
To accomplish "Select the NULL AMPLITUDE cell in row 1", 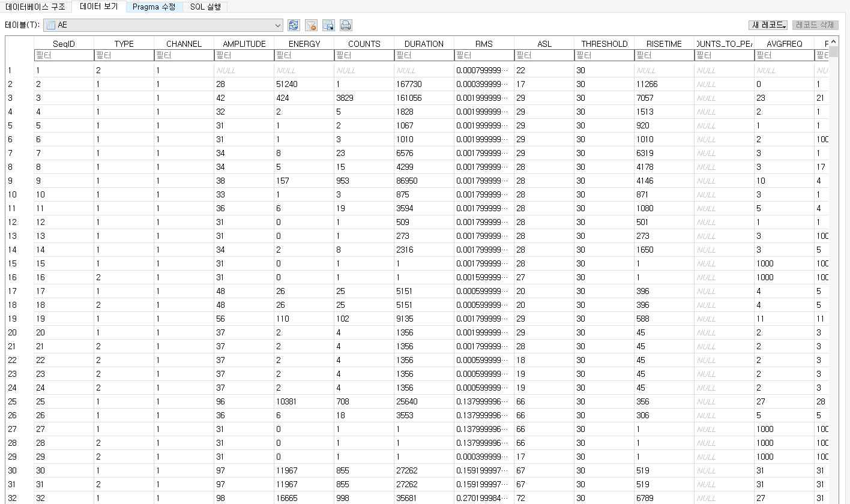I will tap(244, 70).
